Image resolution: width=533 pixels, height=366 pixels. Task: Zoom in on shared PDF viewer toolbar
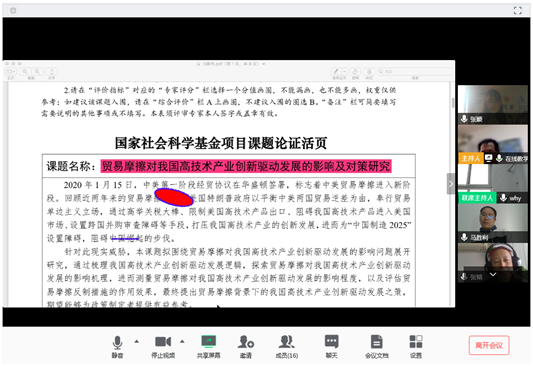37,72
